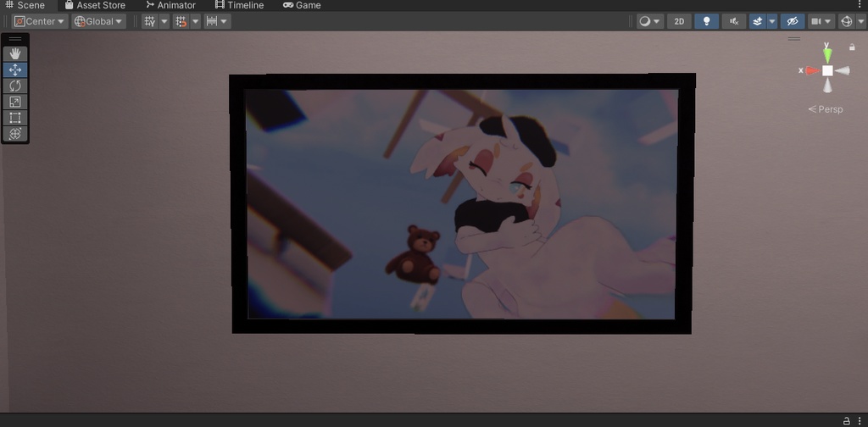
Task: Select the Rotate tool
Action: point(15,86)
